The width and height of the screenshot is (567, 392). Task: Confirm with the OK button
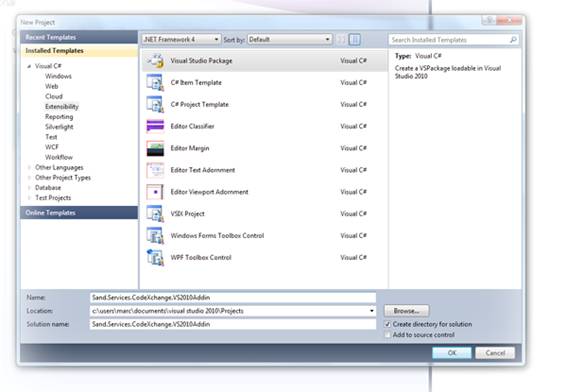click(x=452, y=353)
